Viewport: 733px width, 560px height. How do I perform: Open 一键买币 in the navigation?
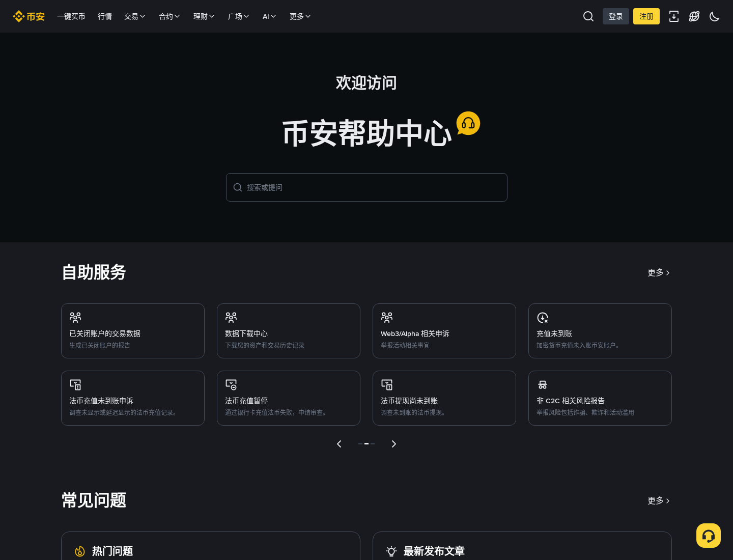pos(71,16)
